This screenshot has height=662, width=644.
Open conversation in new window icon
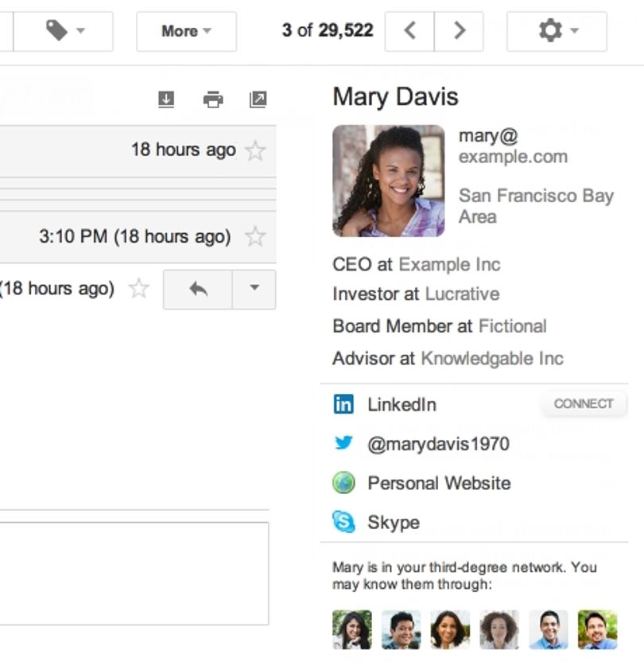pos(258,99)
